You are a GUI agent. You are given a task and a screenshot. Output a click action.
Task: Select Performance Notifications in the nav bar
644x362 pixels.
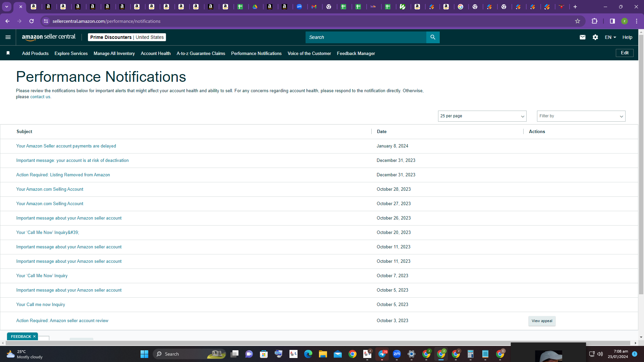(256, 53)
